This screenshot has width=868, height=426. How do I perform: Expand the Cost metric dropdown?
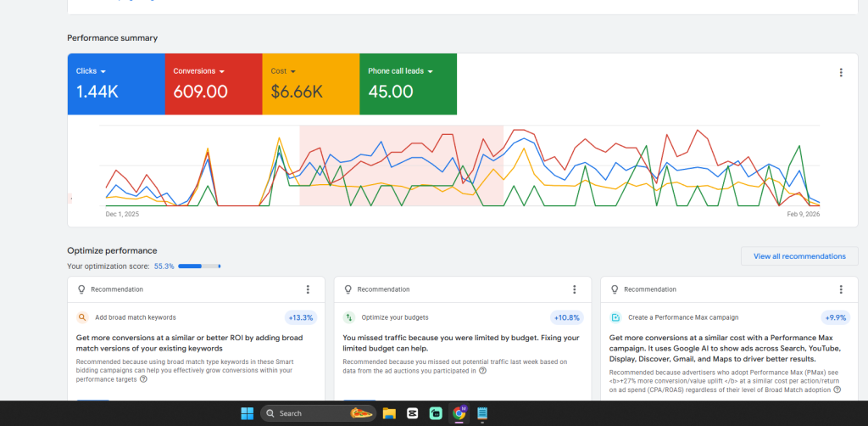(x=293, y=71)
